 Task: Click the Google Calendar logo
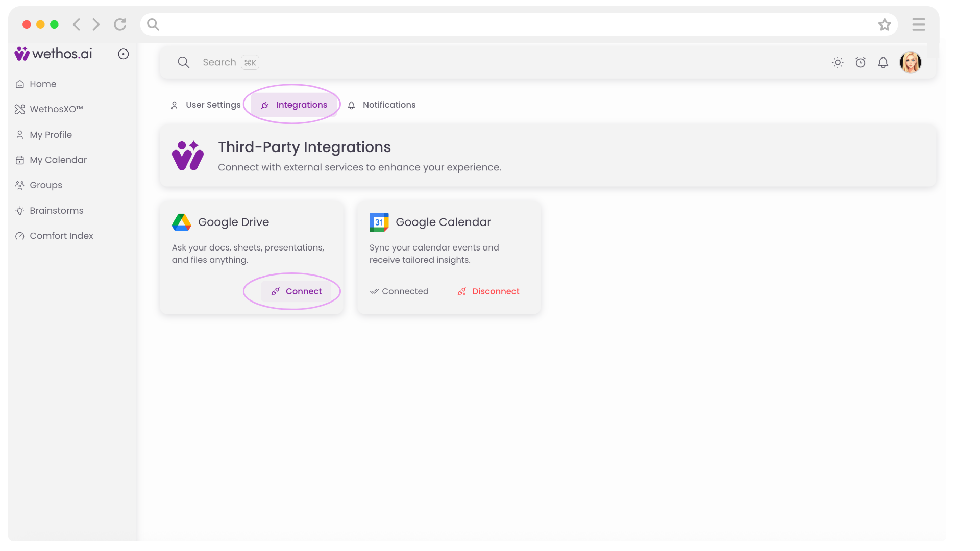(x=379, y=222)
